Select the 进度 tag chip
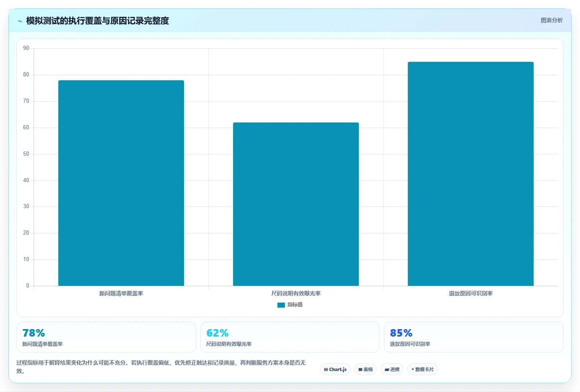Image resolution: width=580 pixels, height=392 pixels. 392,369
